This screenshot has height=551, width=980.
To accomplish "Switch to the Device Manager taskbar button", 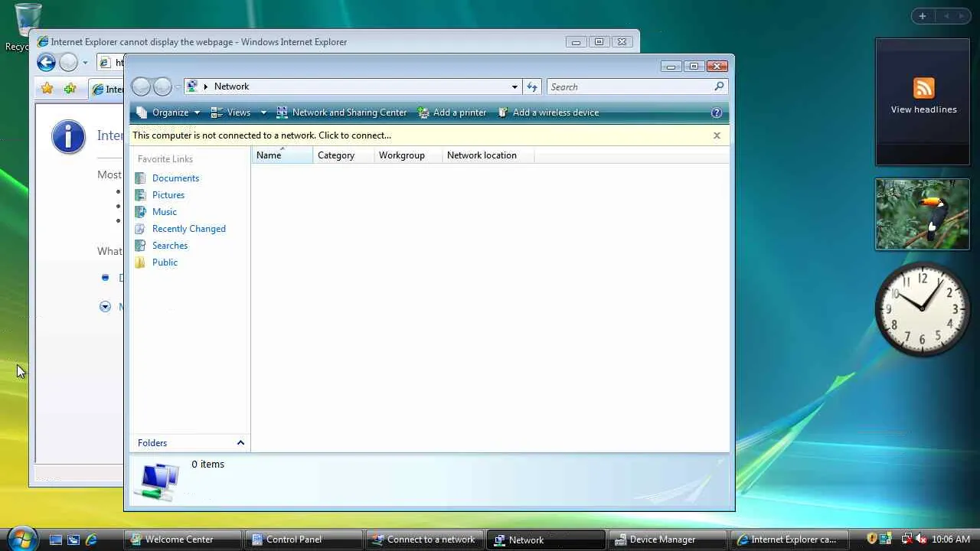I will 668,540.
